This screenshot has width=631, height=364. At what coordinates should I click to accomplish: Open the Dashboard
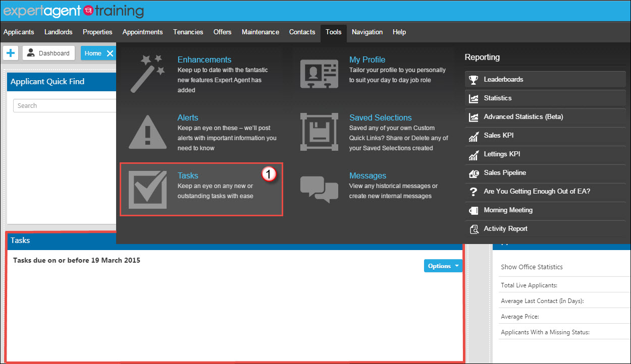coord(48,52)
